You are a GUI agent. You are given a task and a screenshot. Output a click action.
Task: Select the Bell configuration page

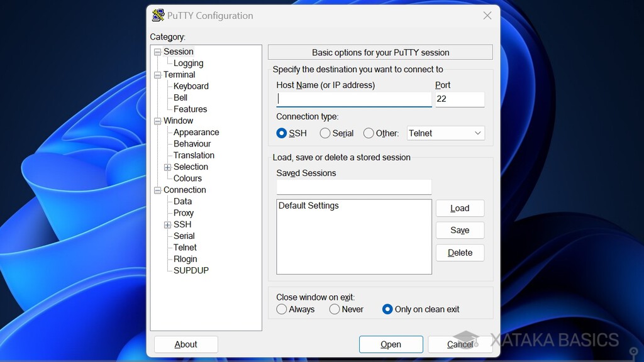point(180,97)
